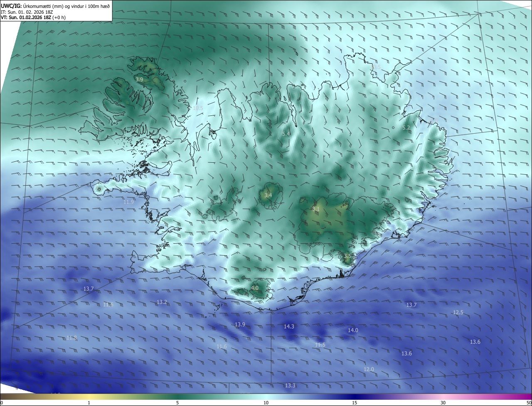Click the 5.4 value in north Iceland

[x=286, y=134]
